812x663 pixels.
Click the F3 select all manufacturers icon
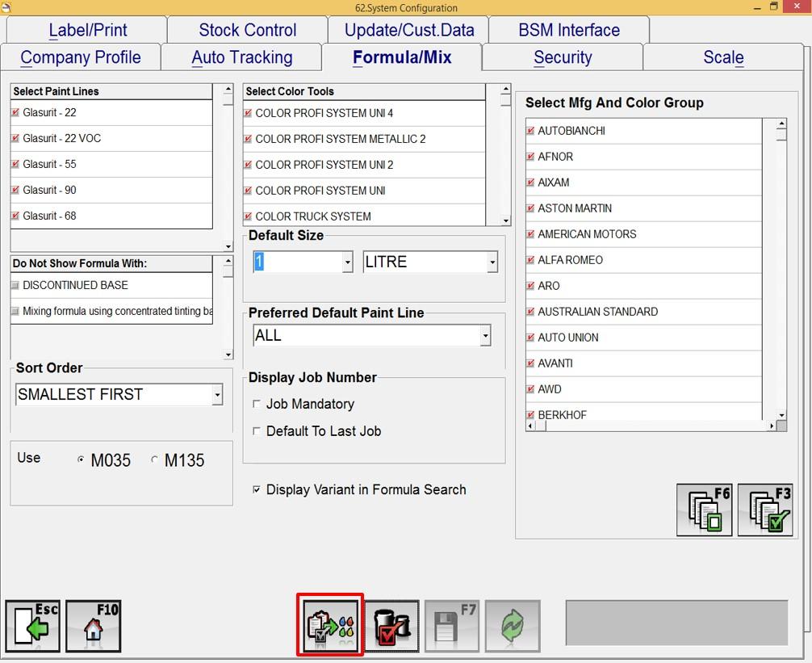765,510
